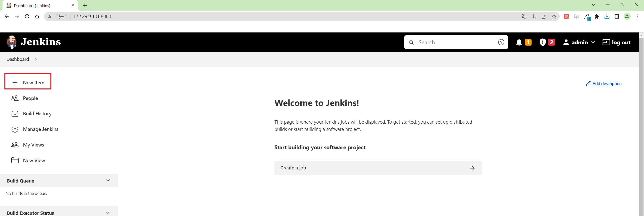
Task: Select the Dashboard [Jenkins] tab
Action: 40,6
